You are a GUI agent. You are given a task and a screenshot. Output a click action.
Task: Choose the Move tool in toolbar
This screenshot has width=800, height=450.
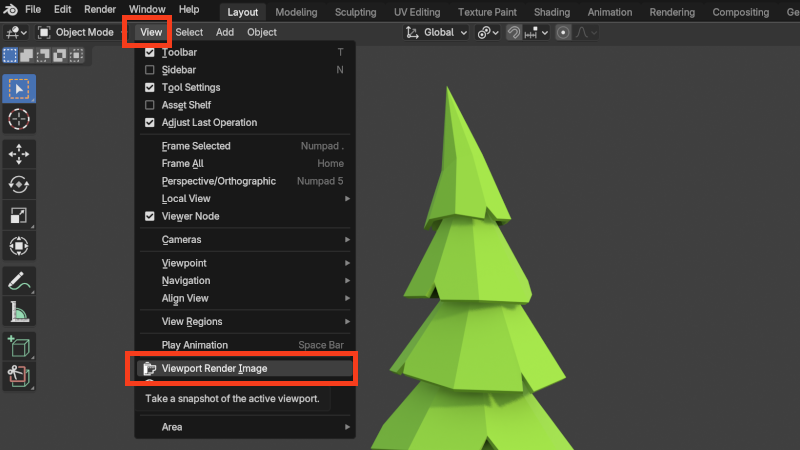click(19, 154)
